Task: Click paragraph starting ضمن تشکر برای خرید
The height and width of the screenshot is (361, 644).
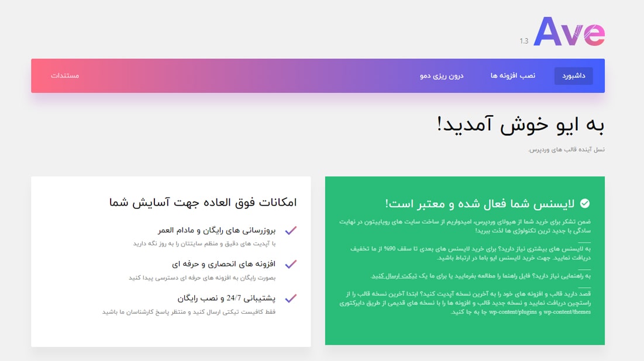Action: [x=465, y=226]
